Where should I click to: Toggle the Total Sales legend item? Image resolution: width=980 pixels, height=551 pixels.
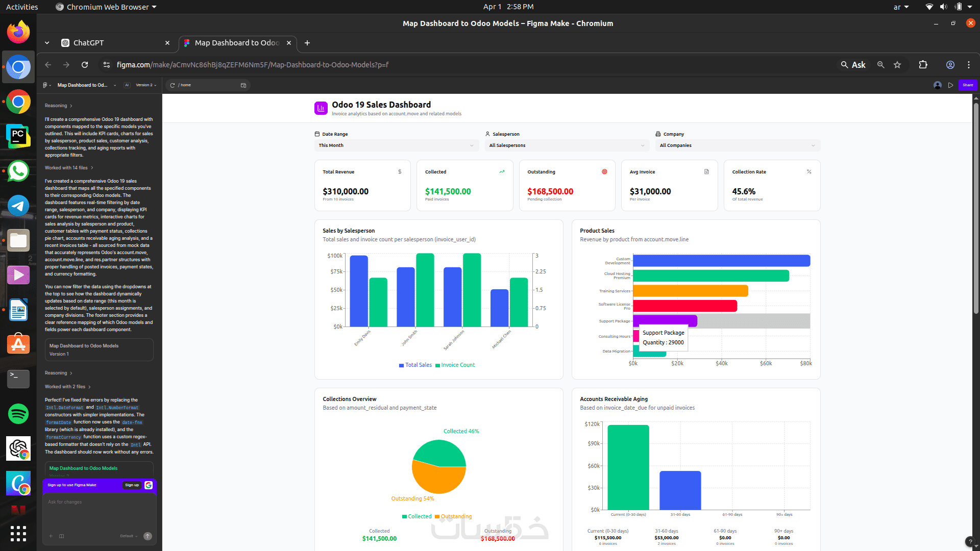click(415, 365)
